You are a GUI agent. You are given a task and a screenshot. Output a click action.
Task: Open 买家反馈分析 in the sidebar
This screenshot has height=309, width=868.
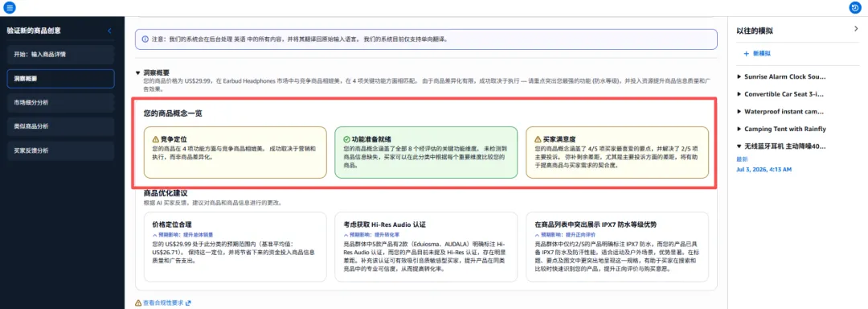pos(60,150)
